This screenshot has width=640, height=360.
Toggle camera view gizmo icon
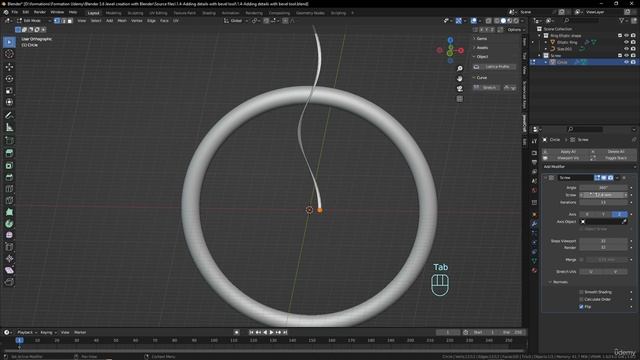click(x=460, y=89)
